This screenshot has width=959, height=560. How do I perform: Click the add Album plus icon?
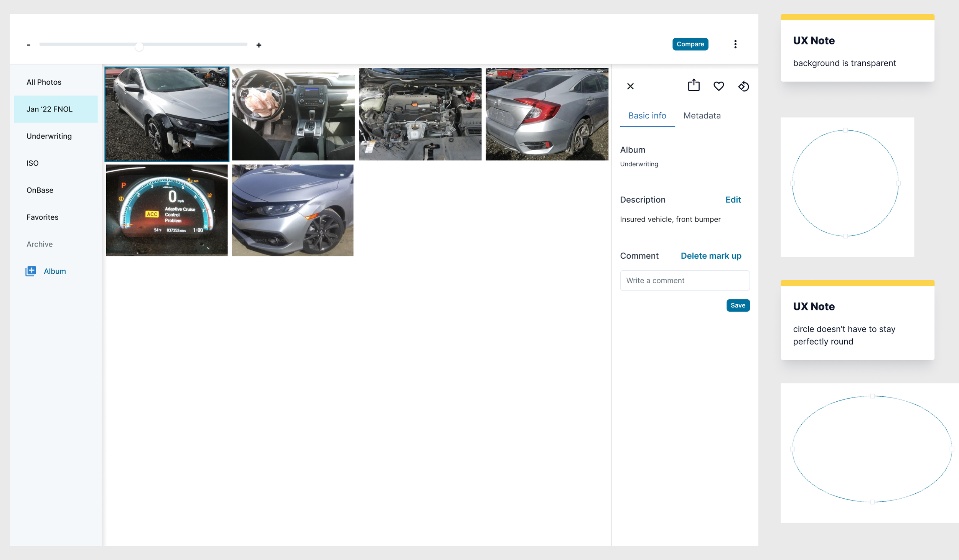(31, 271)
